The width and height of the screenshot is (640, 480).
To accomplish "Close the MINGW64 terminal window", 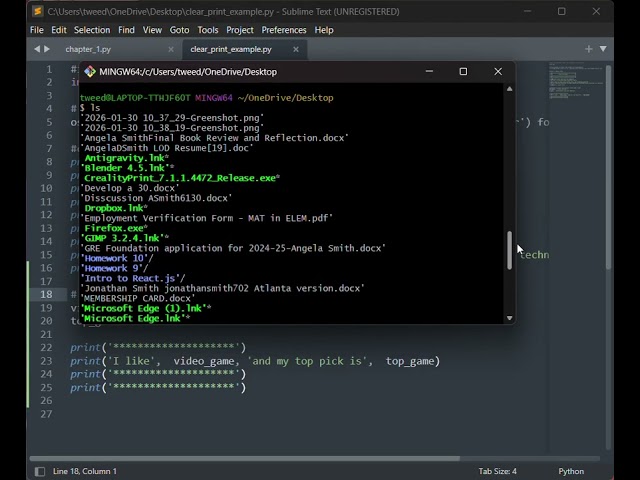I will point(498,71).
